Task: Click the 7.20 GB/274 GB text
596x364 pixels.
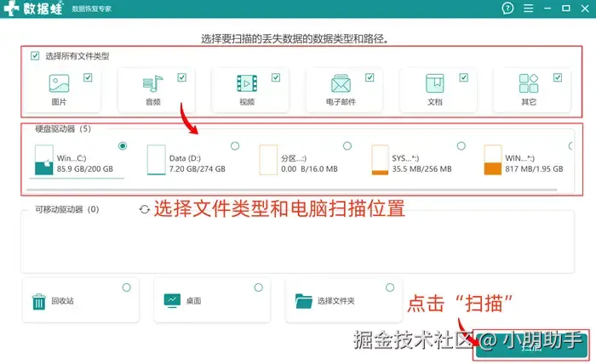Action: pyautogui.click(x=198, y=169)
